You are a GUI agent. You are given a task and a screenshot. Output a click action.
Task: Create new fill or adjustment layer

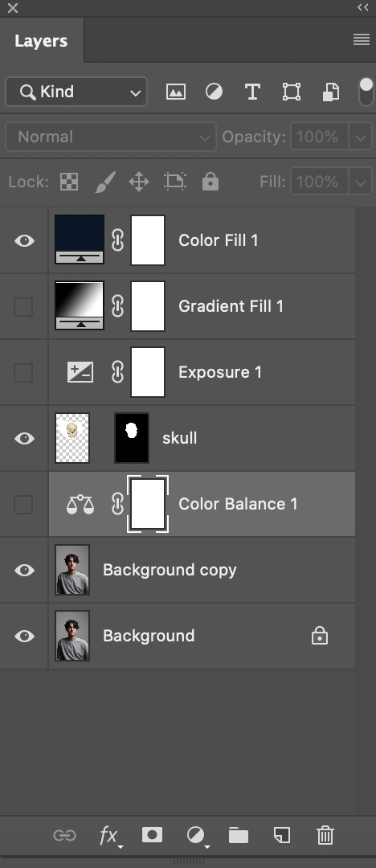pos(196,835)
